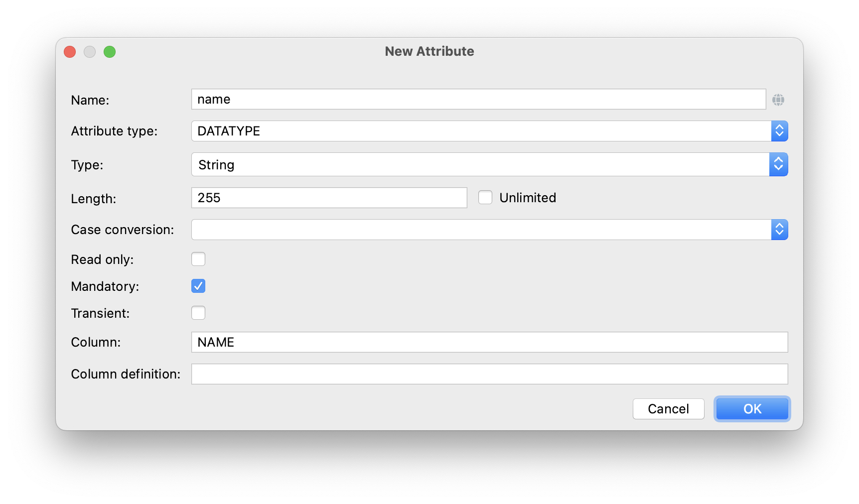This screenshot has width=859, height=504.
Task: Click the empty Column definition field
Action: point(489,374)
